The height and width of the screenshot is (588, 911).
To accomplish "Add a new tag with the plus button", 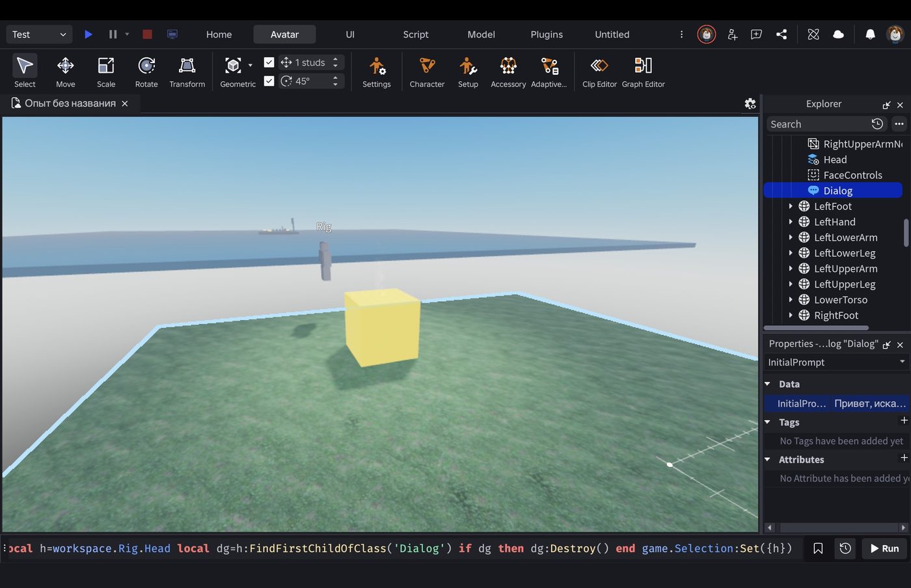I will point(904,421).
